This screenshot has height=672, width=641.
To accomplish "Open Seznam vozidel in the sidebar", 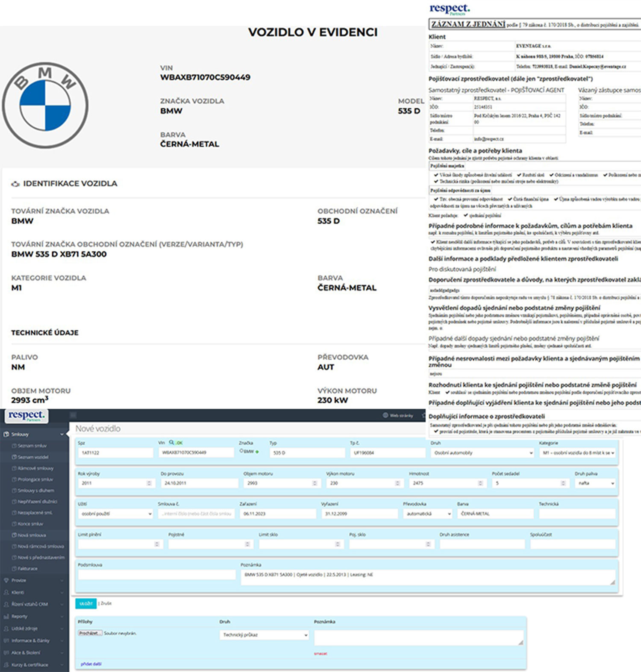I will pos(33,457).
